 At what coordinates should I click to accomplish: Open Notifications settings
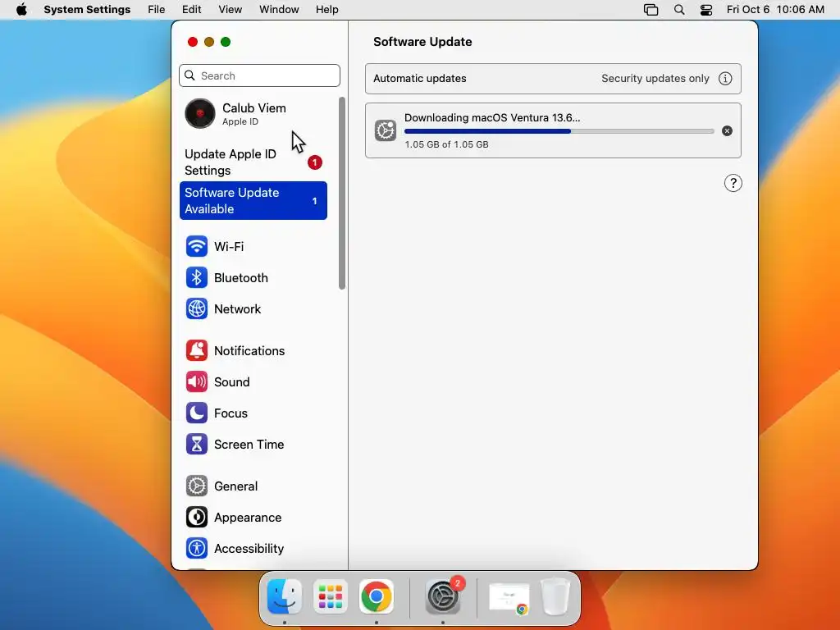(253, 351)
